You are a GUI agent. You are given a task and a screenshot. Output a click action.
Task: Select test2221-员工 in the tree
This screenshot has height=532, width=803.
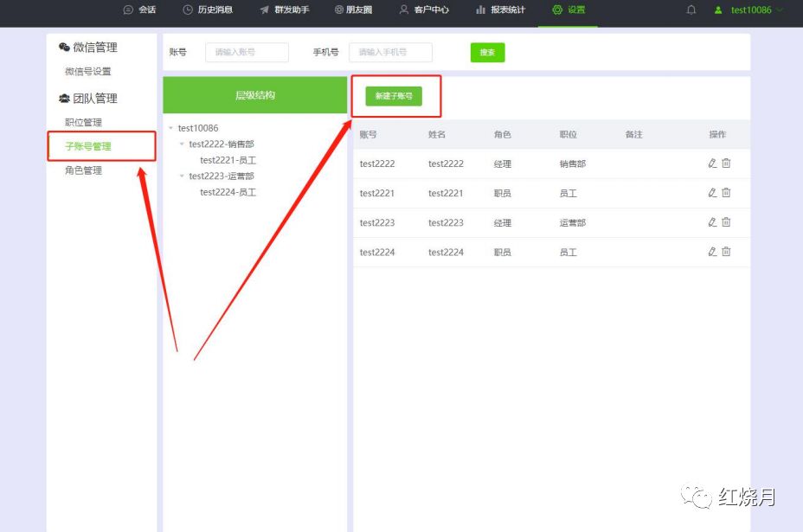(x=228, y=160)
